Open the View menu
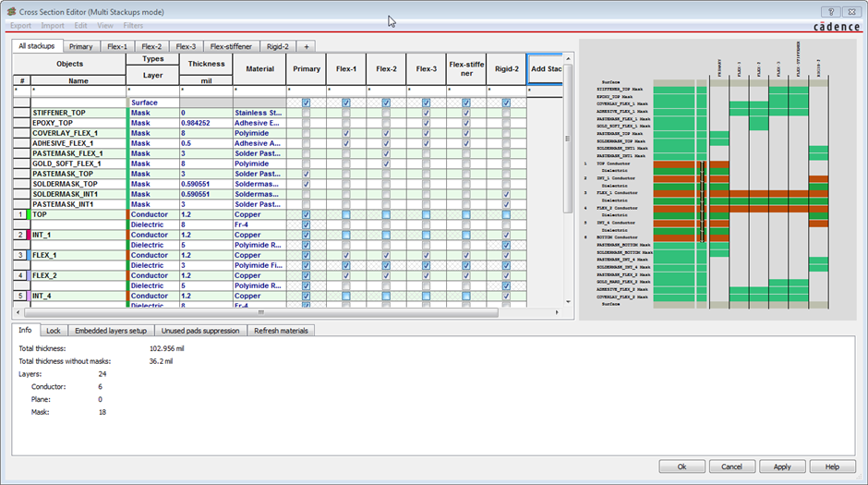The image size is (868, 485). 105,26
